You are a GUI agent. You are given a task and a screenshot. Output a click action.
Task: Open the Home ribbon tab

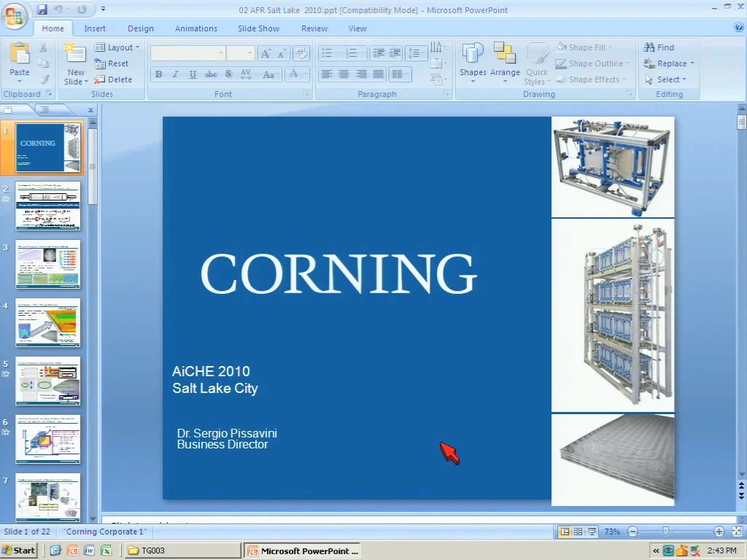coord(53,28)
